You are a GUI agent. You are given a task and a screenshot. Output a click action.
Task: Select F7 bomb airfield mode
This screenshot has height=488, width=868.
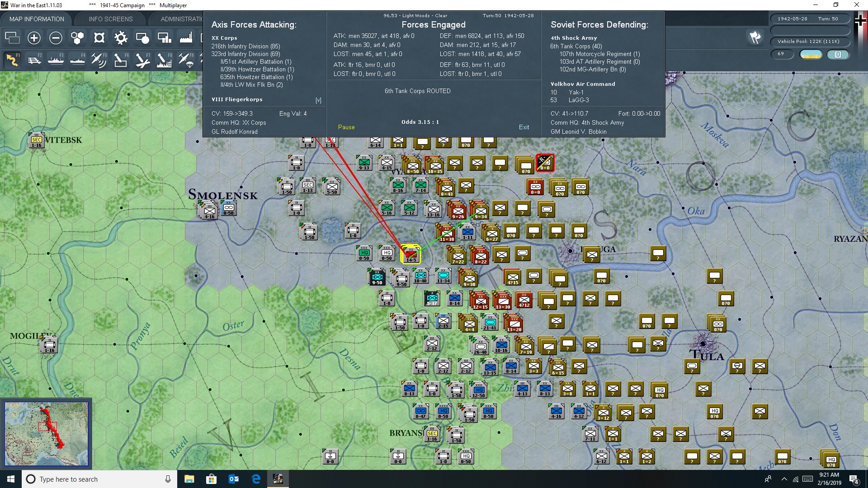(142, 60)
